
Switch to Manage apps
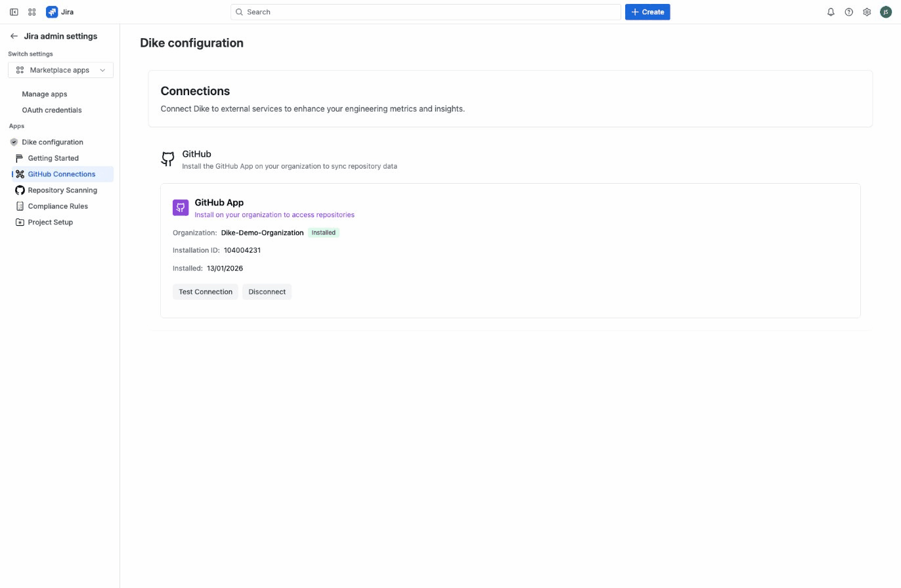[x=44, y=94]
